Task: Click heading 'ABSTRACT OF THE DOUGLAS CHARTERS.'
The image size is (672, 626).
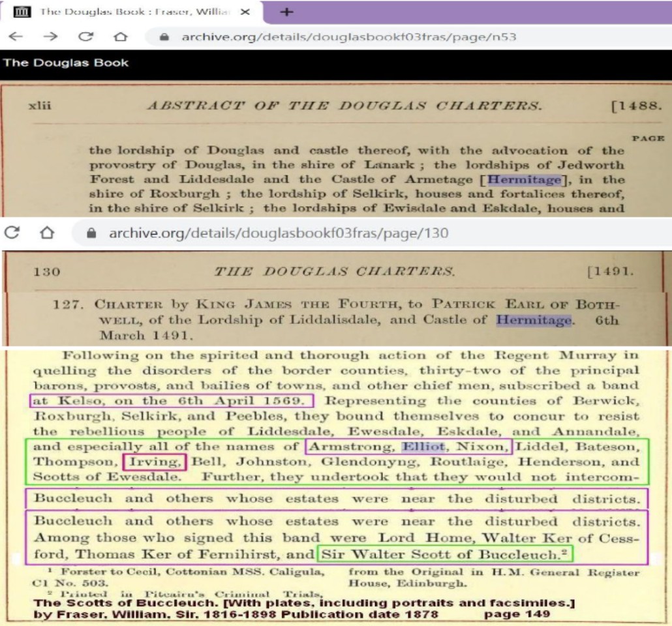Action: click(x=344, y=106)
